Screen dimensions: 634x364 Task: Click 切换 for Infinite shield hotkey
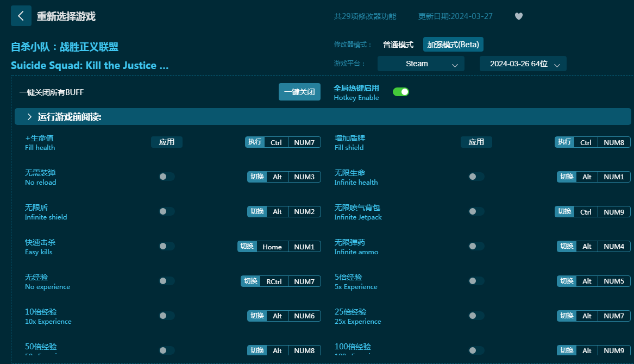pos(257,211)
